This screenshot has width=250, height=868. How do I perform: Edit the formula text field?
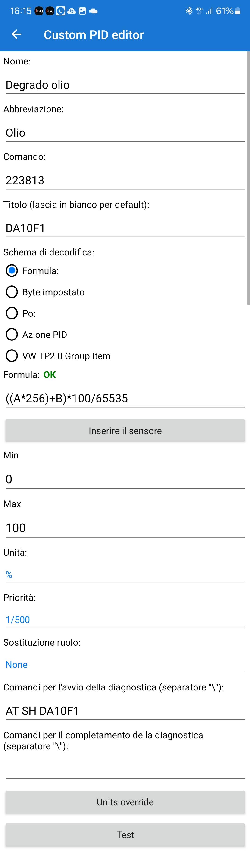pos(125,399)
